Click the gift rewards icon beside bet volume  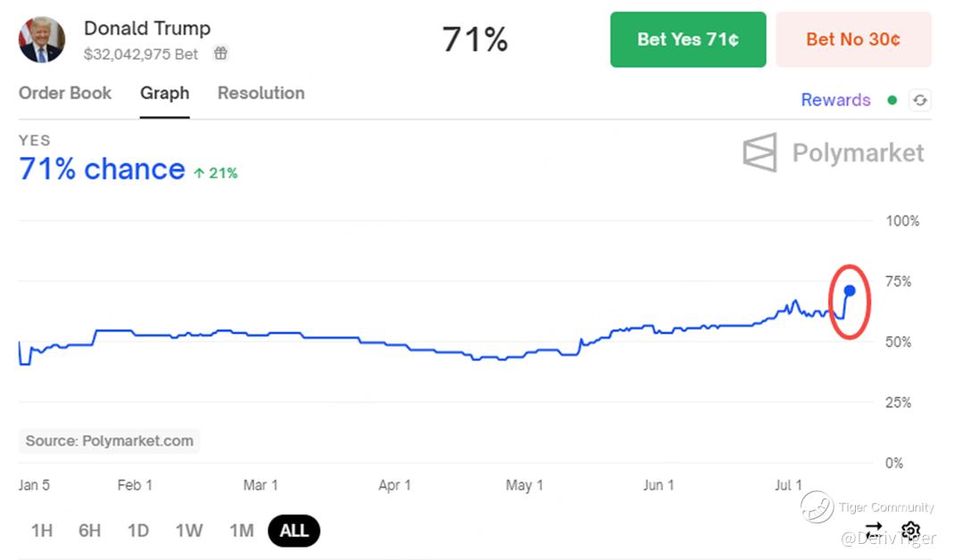(220, 54)
